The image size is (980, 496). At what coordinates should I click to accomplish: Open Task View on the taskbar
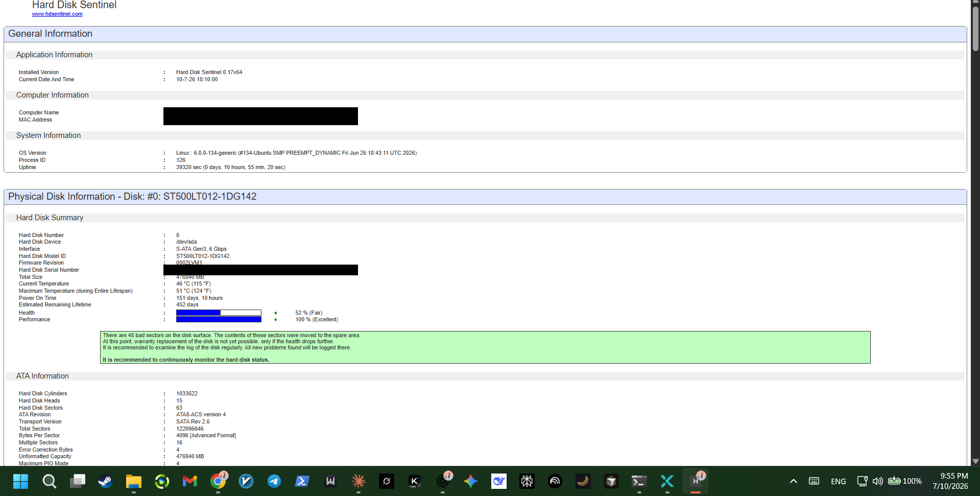[x=77, y=481]
